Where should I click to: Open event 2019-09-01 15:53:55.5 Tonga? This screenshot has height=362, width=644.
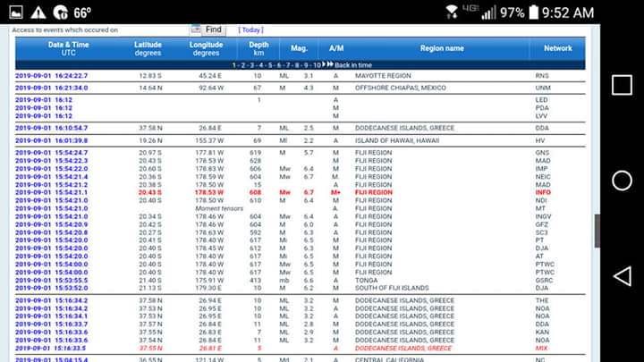pos(51,281)
